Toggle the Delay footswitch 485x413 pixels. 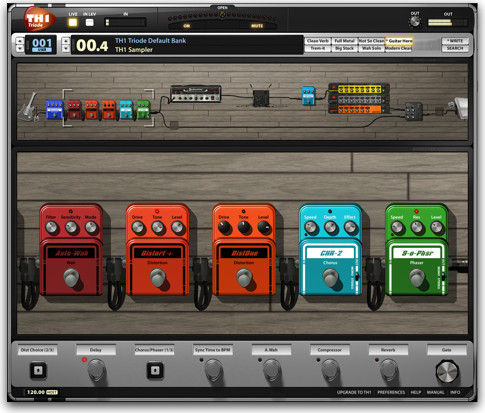click(97, 370)
